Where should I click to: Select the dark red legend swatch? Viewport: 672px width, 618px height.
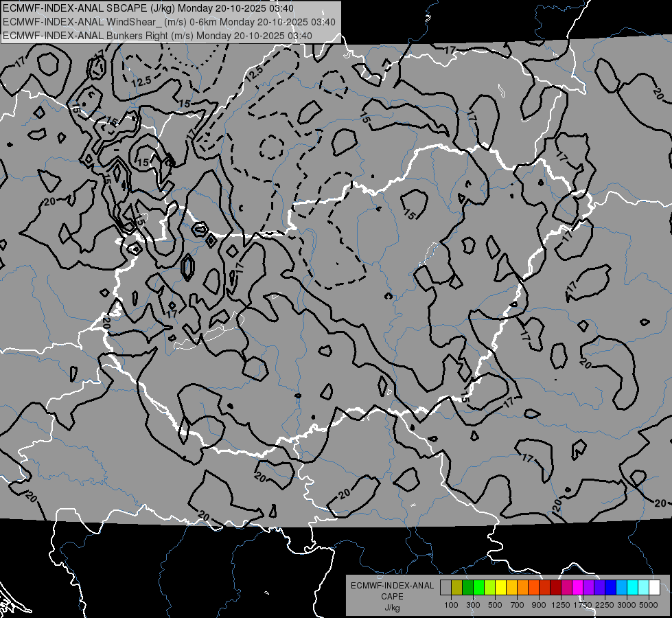pos(556,588)
